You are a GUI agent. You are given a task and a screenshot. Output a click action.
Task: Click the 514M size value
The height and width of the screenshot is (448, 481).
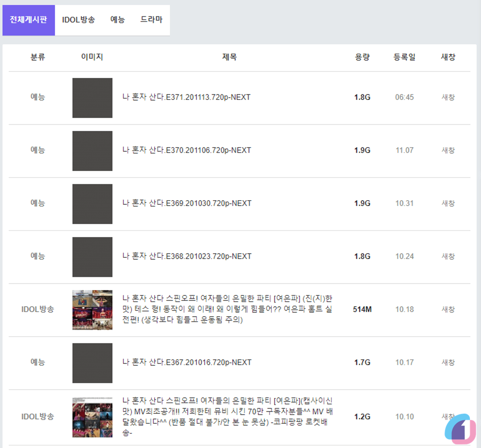coord(362,309)
